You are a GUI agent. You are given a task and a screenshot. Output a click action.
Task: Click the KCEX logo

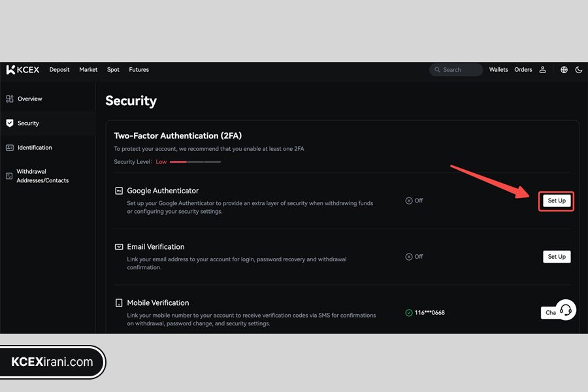click(22, 70)
